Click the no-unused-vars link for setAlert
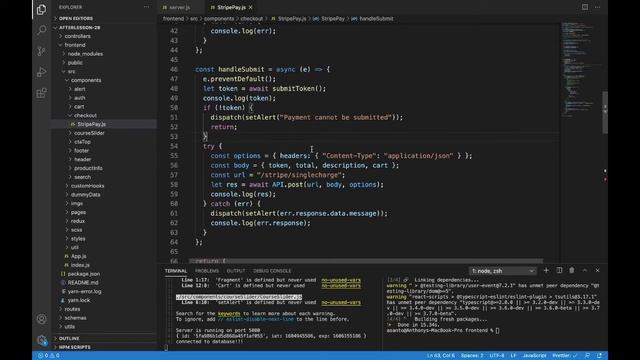The width and height of the screenshot is (640, 360). 340,302
